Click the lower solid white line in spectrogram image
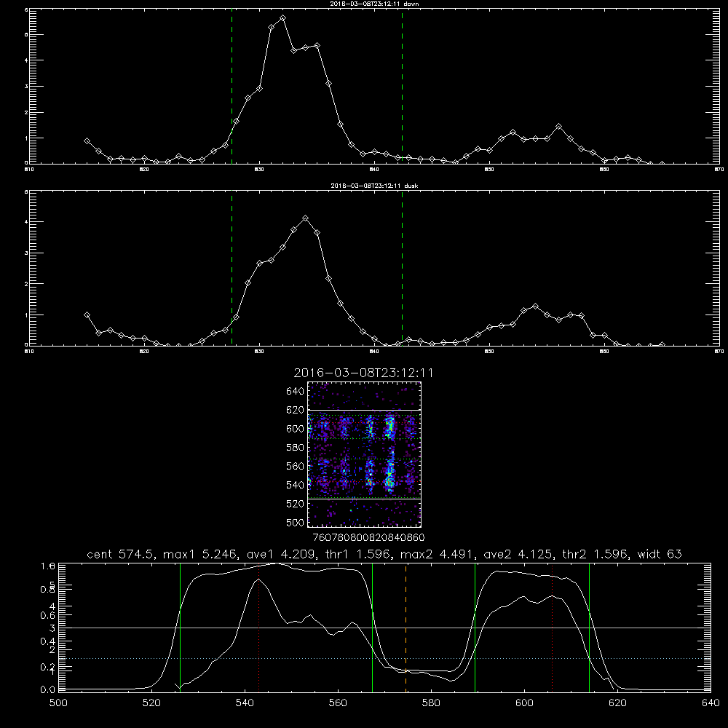This screenshot has height=728, width=728. pos(365,499)
